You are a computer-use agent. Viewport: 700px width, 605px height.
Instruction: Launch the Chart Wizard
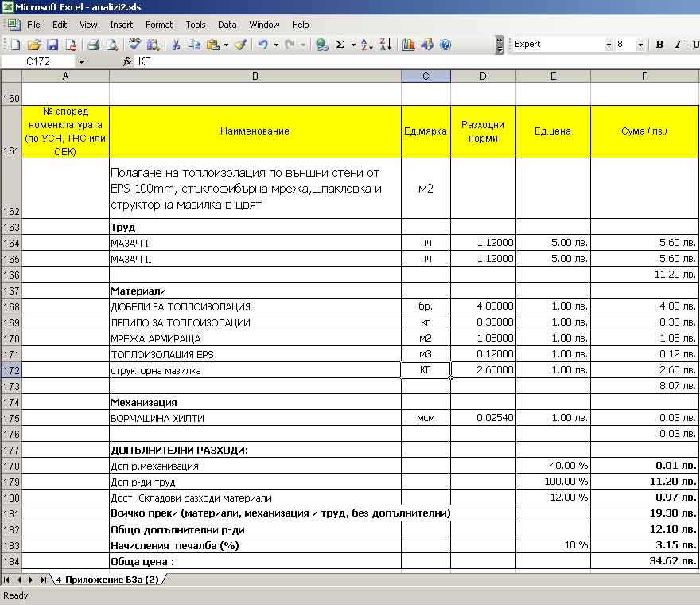(409, 45)
